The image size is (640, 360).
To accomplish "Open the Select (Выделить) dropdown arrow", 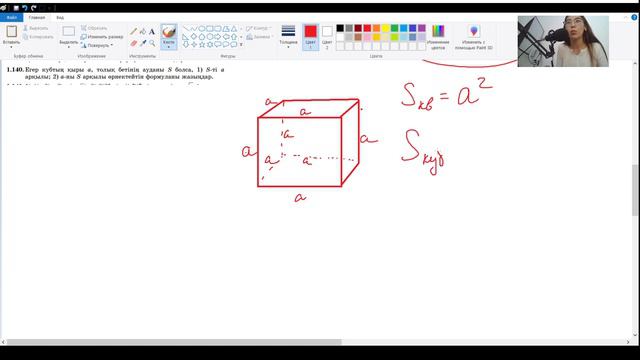I will click(69, 47).
